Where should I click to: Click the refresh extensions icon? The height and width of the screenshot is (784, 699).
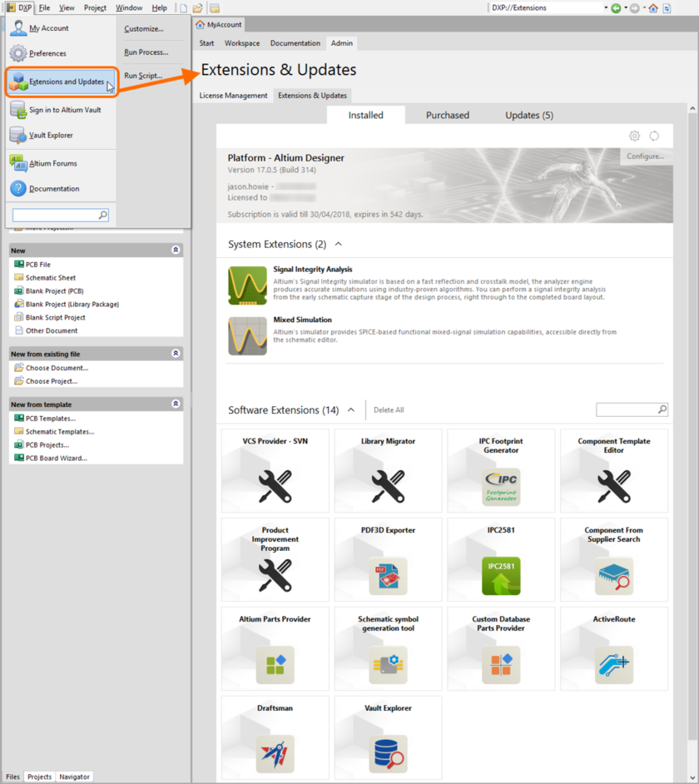656,135
